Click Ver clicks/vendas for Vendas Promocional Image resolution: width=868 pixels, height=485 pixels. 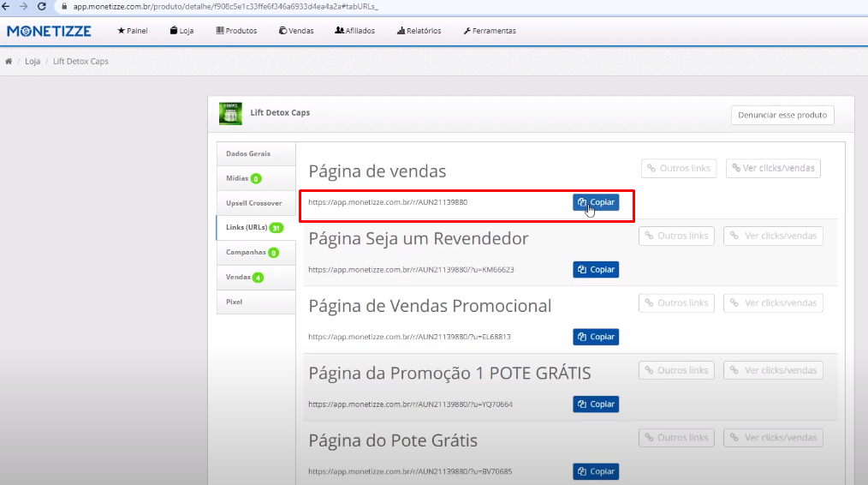point(773,303)
